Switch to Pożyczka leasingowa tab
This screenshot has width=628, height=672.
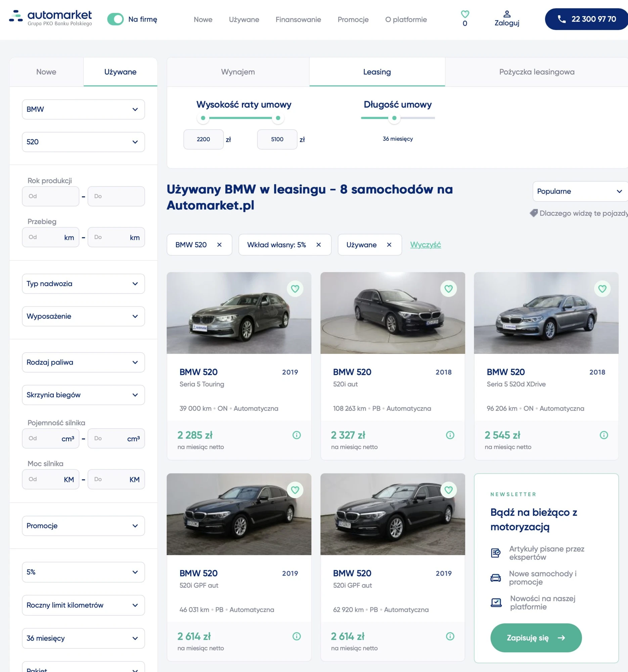[537, 72]
